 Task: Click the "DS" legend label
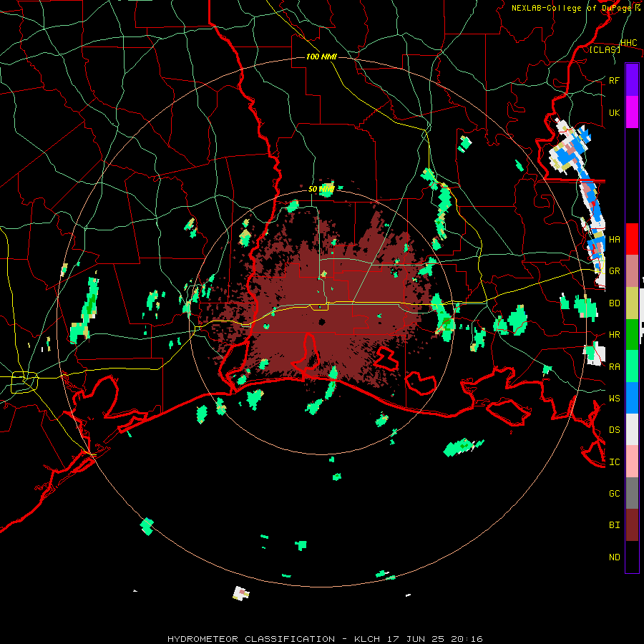click(615, 429)
